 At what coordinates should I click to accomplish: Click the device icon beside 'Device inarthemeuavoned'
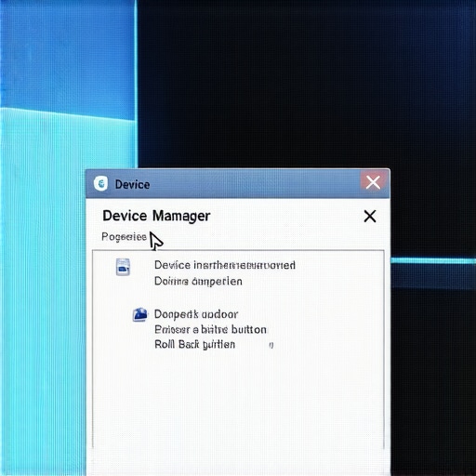pos(123,267)
